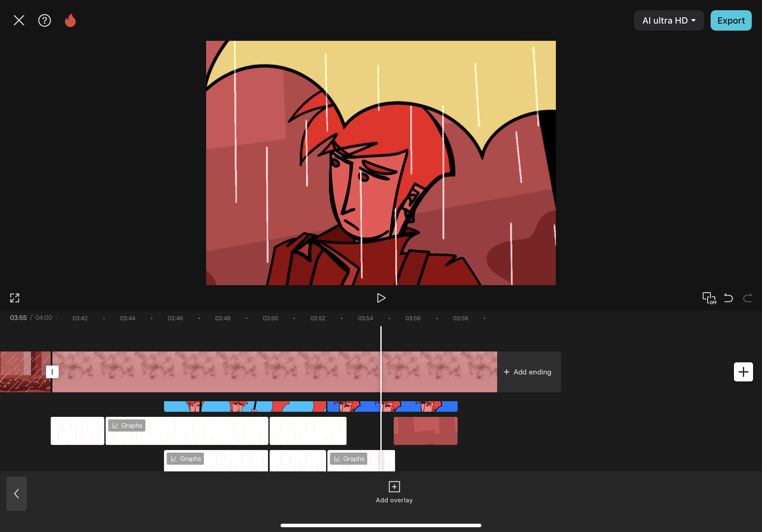Click the Add overlay button

pos(394,492)
